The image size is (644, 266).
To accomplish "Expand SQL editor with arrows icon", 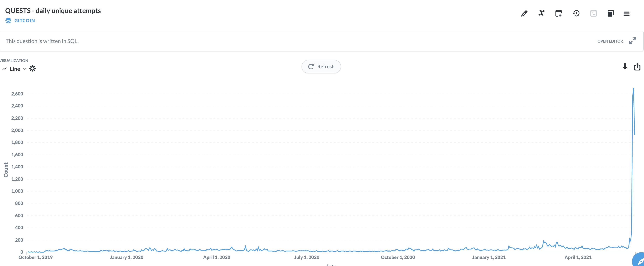I will (x=633, y=41).
